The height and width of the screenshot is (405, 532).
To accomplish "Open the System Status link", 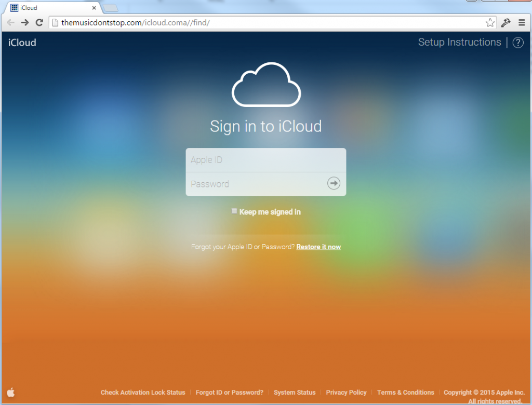I will click(x=295, y=393).
